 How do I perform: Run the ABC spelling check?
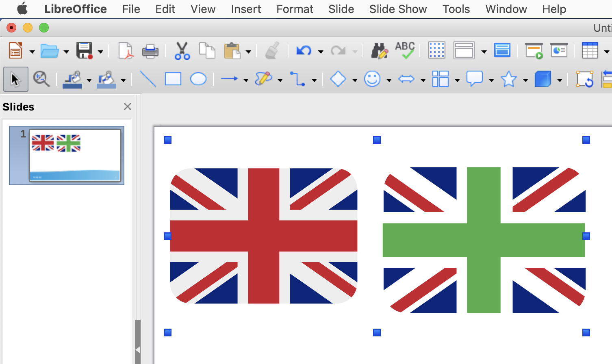(405, 51)
